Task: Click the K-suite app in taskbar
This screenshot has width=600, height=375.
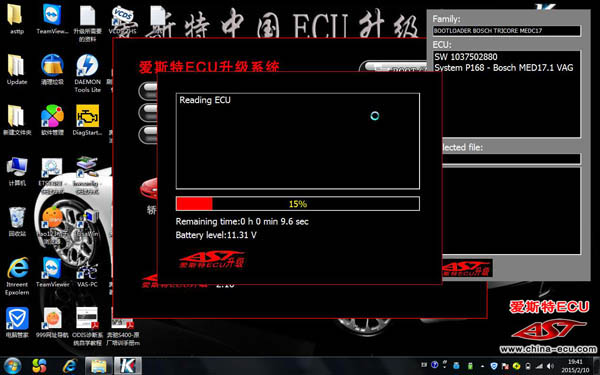Action: [127, 366]
